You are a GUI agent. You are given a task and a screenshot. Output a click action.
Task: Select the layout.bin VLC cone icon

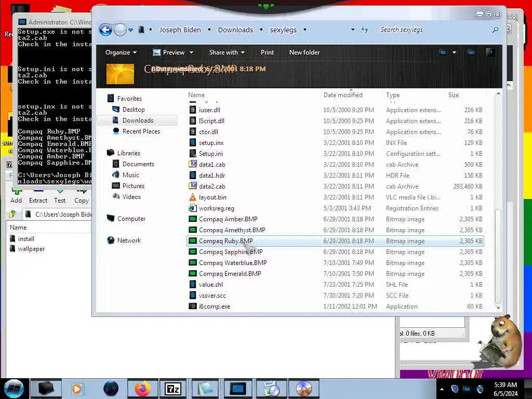coord(193,197)
